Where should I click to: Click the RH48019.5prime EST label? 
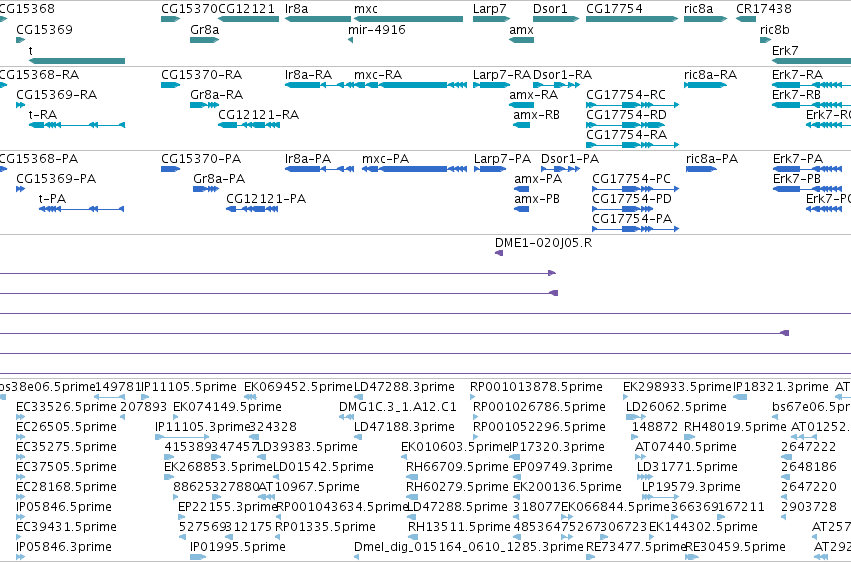tap(735, 427)
